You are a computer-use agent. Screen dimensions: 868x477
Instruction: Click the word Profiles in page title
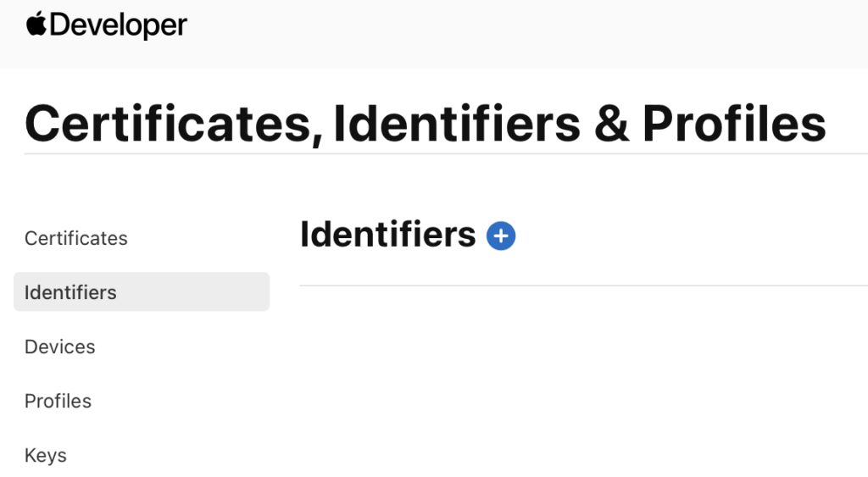733,123
